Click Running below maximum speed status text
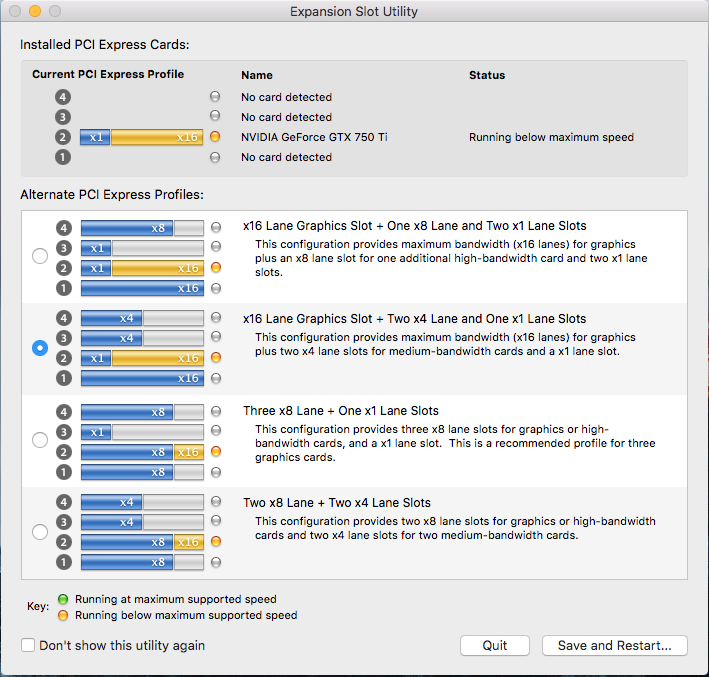 tap(551, 137)
